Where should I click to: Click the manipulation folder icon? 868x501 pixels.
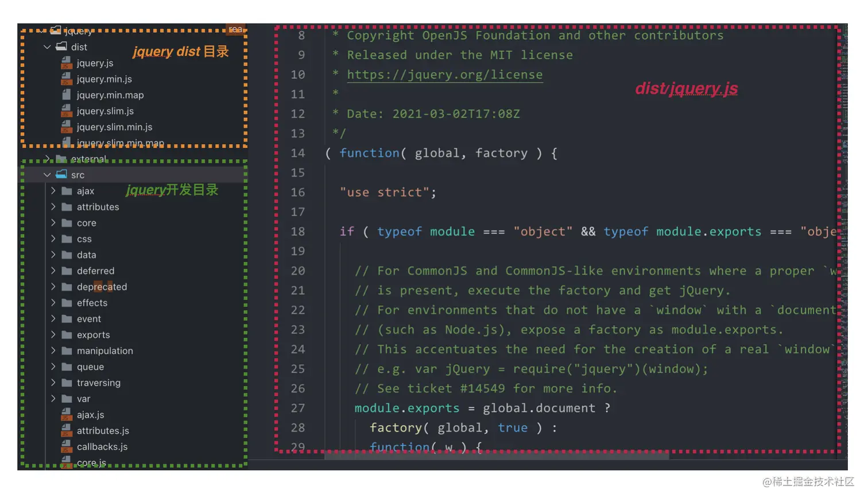coord(67,350)
